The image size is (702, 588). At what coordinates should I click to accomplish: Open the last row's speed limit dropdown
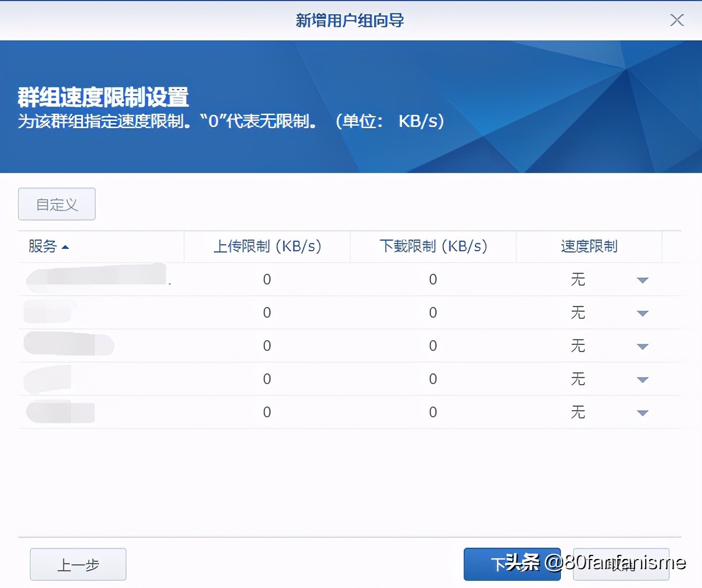coord(642,412)
